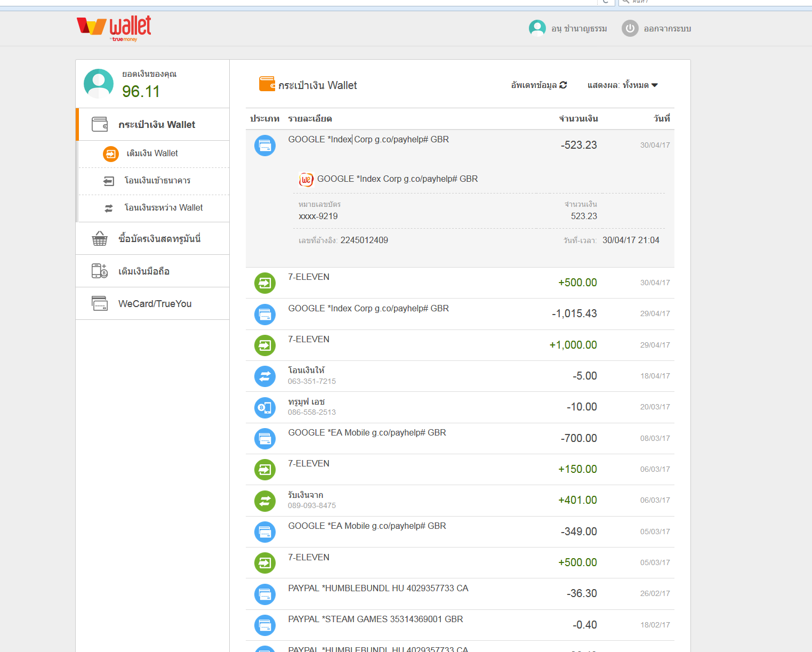Click card icon of the -0.40 Steam transaction

(x=265, y=625)
